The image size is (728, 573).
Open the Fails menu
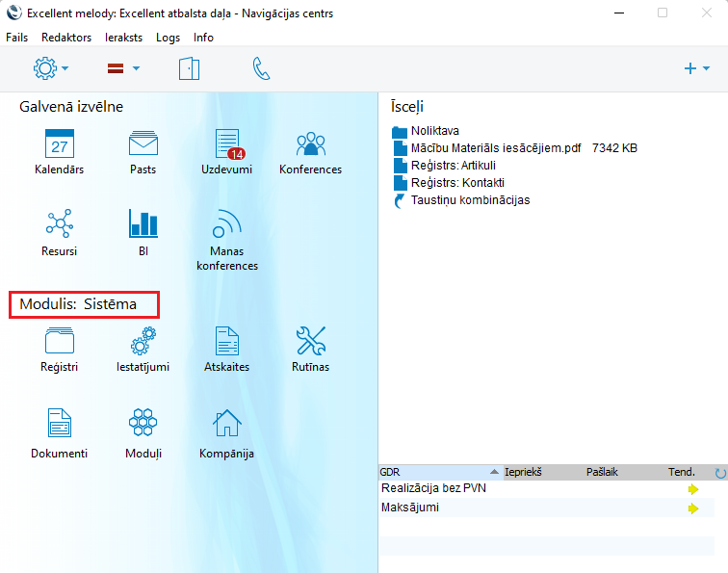click(x=16, y=38)
